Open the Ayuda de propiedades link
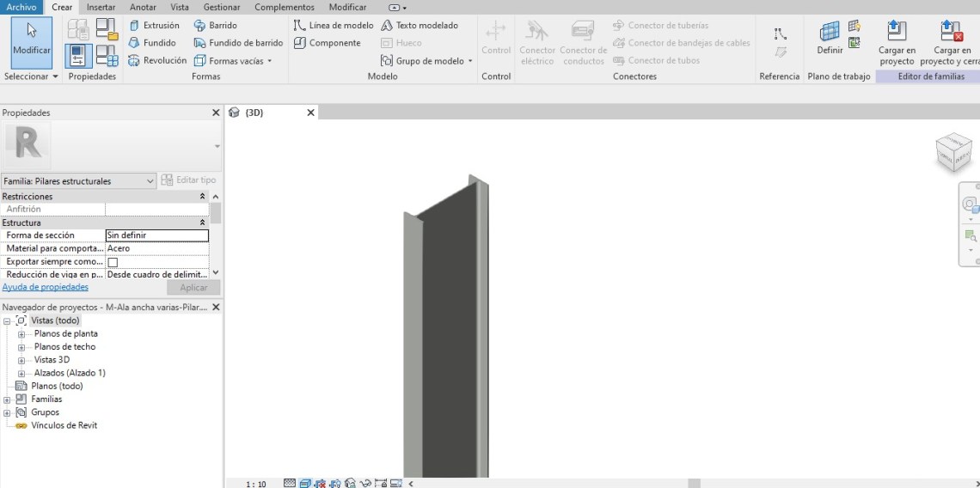Image resolution: width=980 pixels, height=488 pixels. point(46,287)
